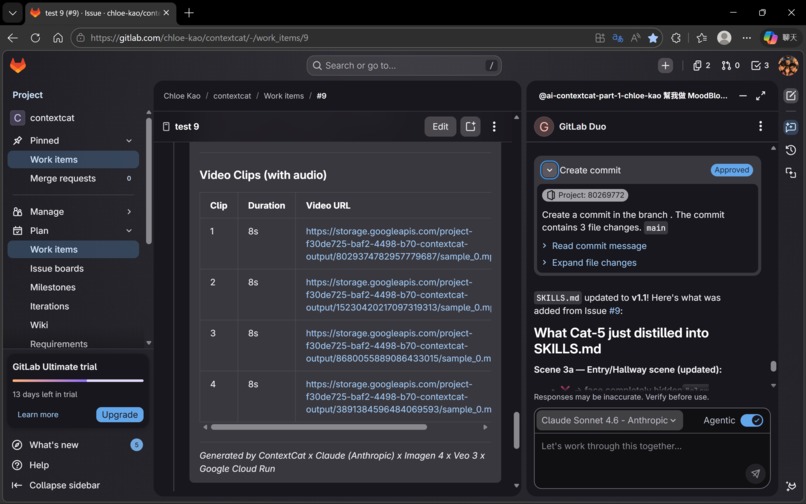Click the Duo chat vertical scrollbar thumb
806x504 pixels.
[773, 366]
